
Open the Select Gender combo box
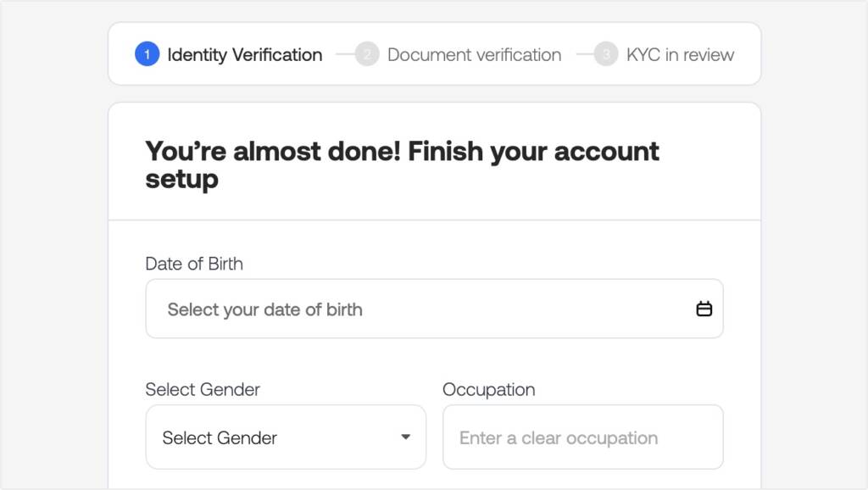pos(286,437)
